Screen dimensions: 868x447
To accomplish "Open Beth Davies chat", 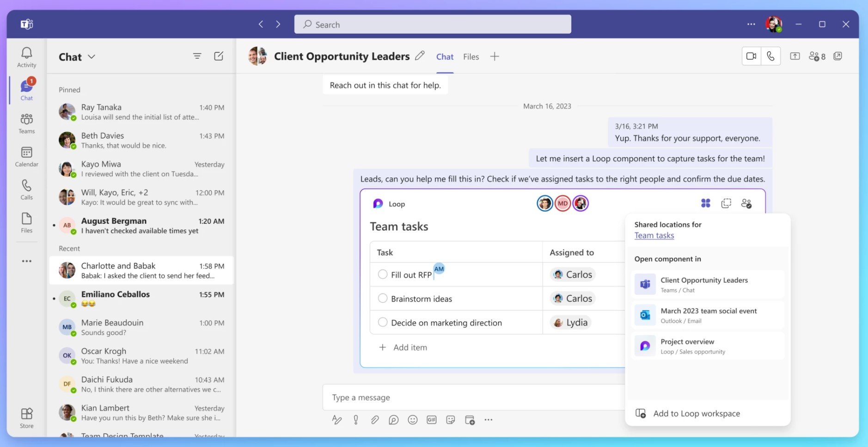I will [x=141, y=140].
